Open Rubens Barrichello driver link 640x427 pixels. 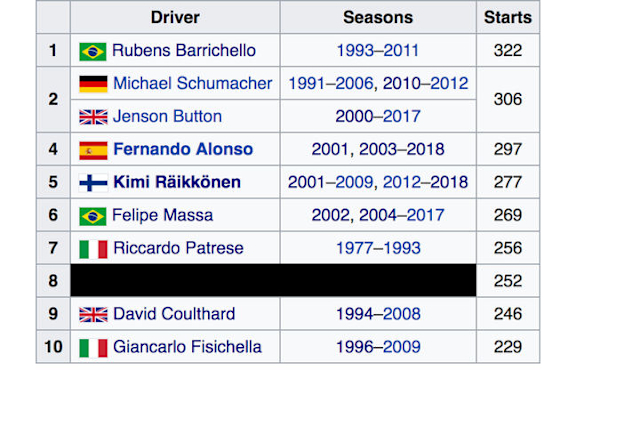(x=184, y=51)
